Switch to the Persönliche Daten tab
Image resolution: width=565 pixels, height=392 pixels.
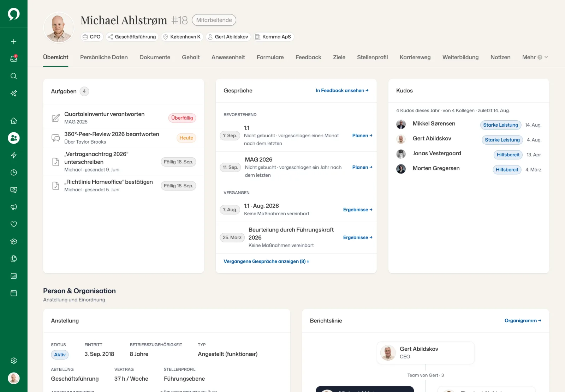coord(104,57)
